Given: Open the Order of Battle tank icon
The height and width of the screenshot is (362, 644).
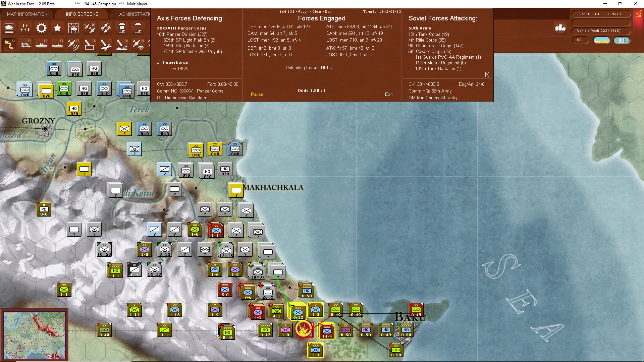Looking at the screenshot, I should tap(9, 28).
